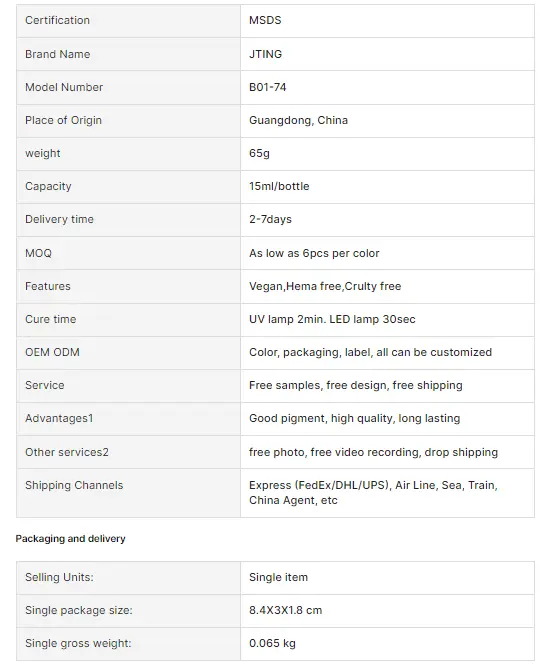Select the Guangdong, China origin value
The height and width of the screenshot is (666, 555).
(x=298, y=120)
